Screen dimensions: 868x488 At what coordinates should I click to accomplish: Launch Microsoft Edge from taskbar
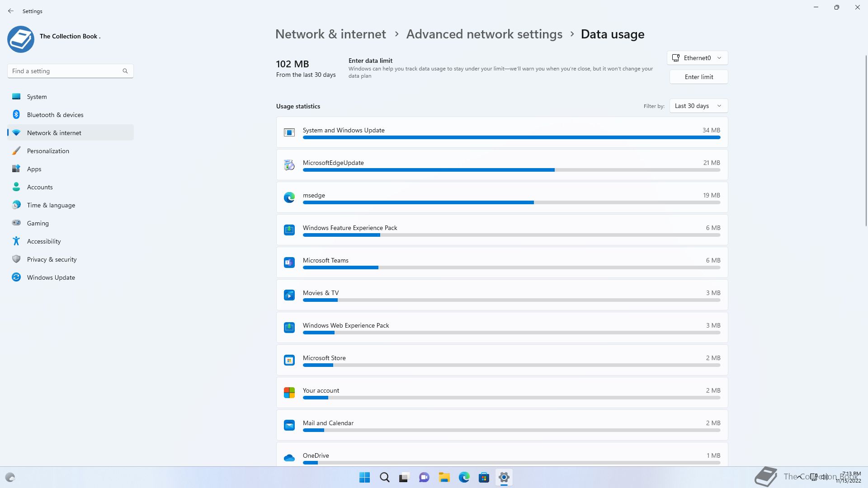click(x=464, y=478)
